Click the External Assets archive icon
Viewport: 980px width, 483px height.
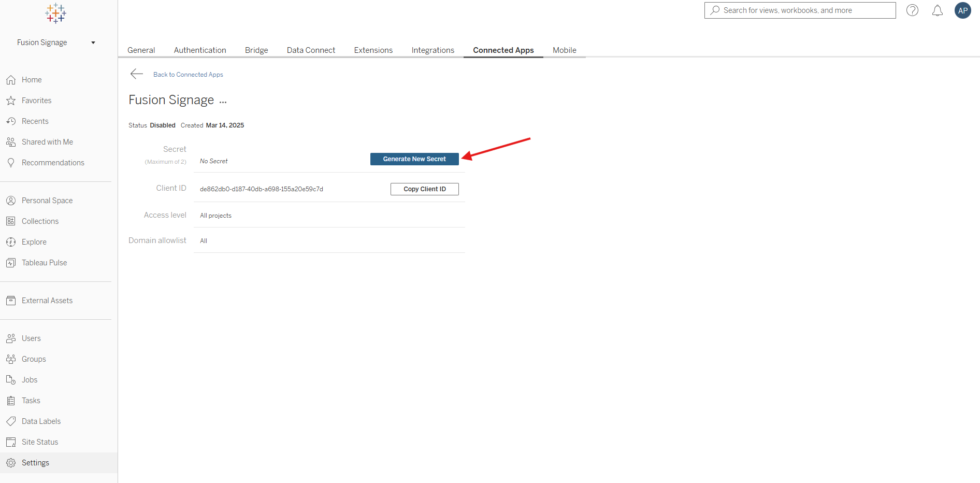[x=11, y=301]
